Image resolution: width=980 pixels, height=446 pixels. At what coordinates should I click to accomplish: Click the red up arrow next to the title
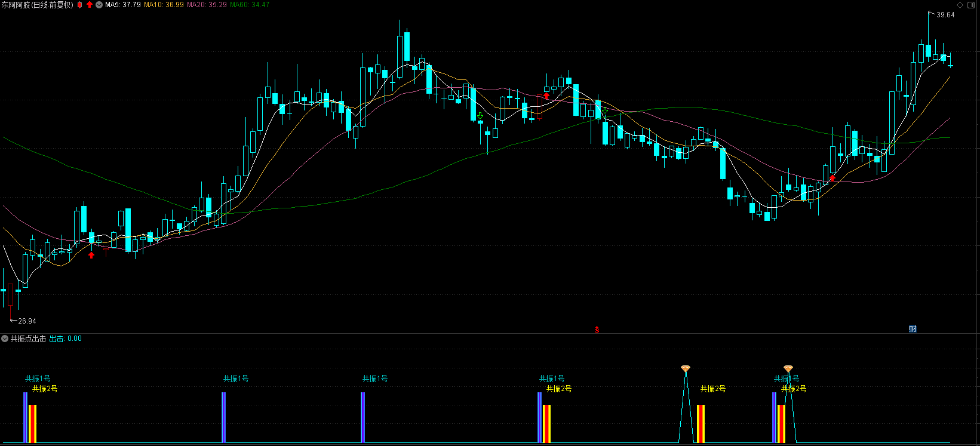(90, 5)
